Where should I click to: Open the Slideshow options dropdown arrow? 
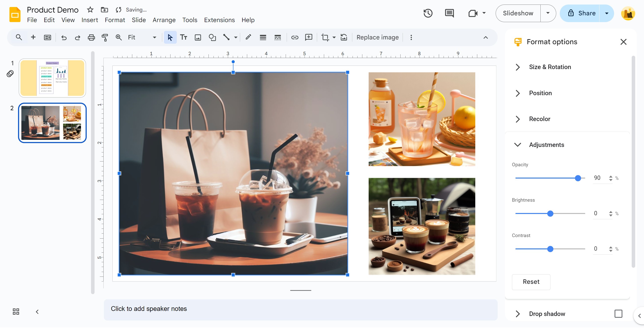[548, 13]
